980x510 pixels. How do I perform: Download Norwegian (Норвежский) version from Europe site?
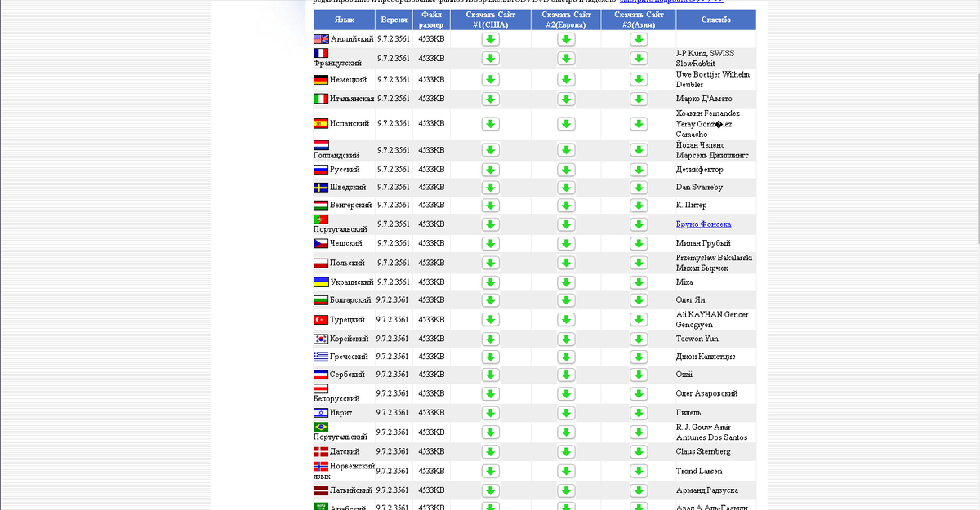coord(566,472)
